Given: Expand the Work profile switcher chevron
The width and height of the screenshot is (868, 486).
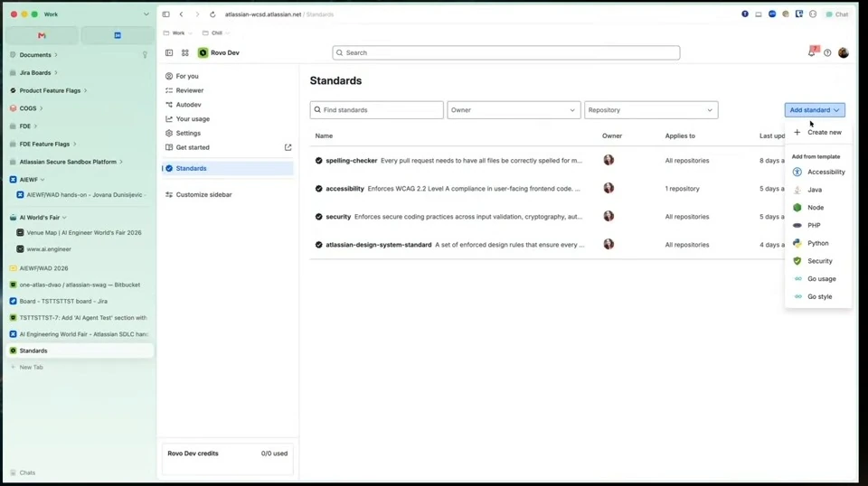Looking at the screenshot, I should click(x=146, y=14).
